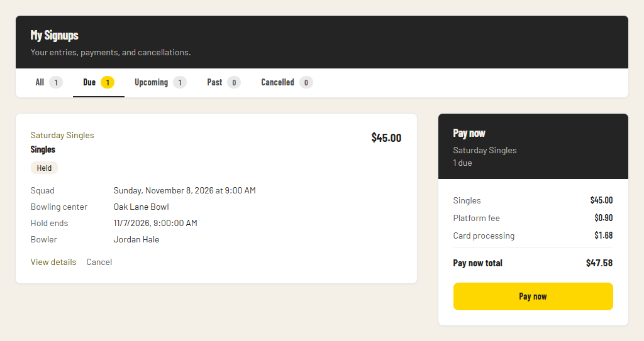Click 'Your entries, payments, and cancellations.' subtitle
The image size is (644, 341).
tap(111, 53)
